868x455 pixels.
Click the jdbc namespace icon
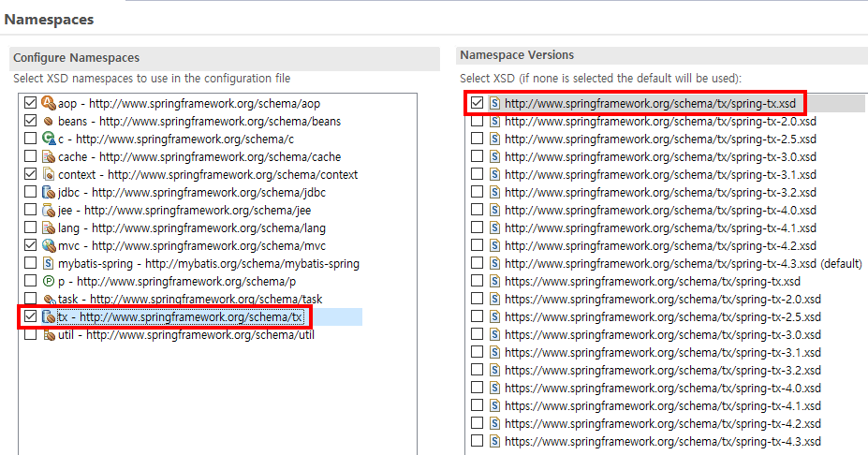49,192
